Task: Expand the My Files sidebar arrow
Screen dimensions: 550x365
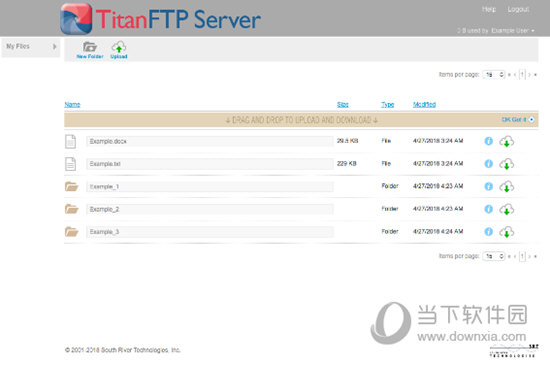Action: (54, 46)
